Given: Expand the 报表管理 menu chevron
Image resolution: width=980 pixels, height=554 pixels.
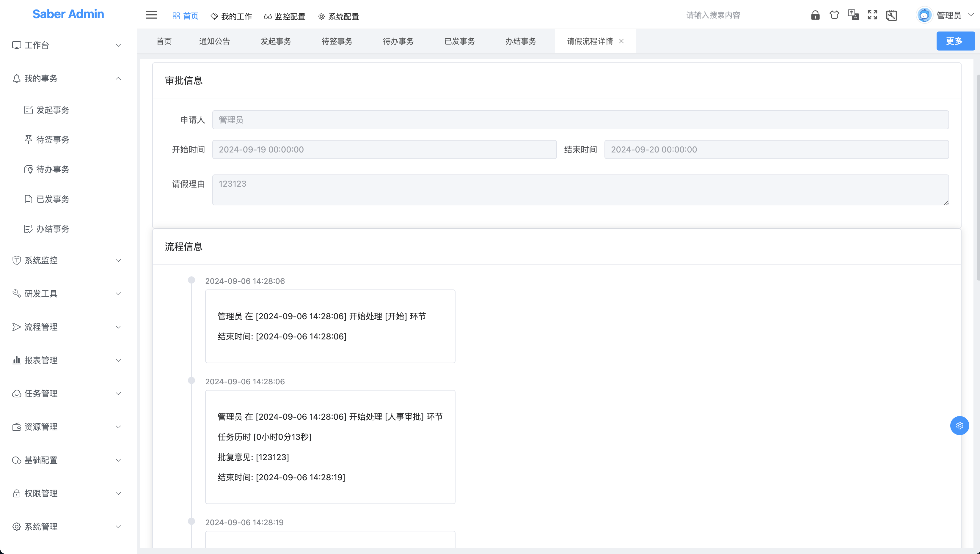Looking at the screenshot, I should (x=118, y=360).
